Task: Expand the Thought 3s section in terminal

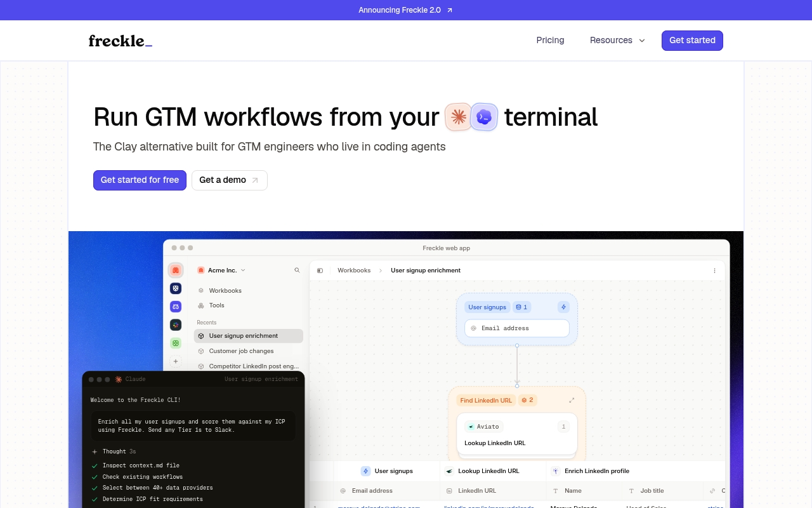Action: (x=114, y=451)
